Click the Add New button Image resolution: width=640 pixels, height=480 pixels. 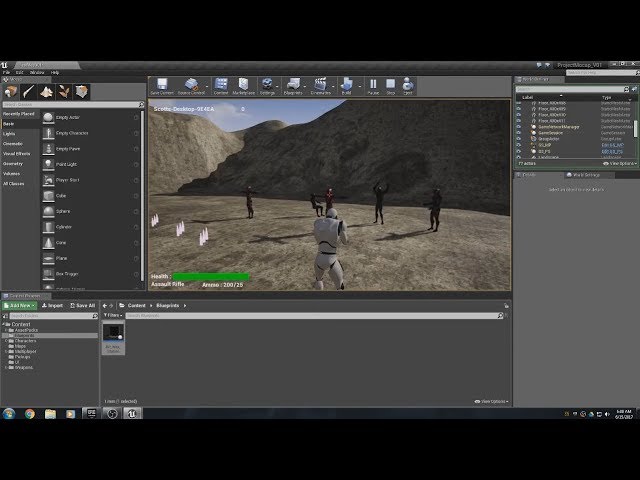pos(19,306)
